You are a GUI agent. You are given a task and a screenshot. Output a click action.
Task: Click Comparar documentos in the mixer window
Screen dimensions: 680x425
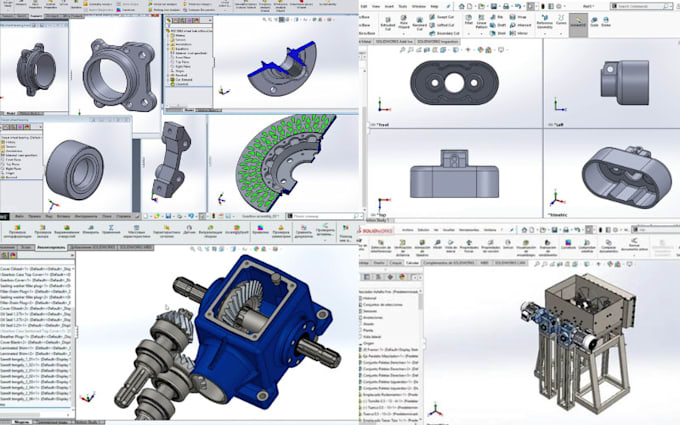tap(608, 246)
